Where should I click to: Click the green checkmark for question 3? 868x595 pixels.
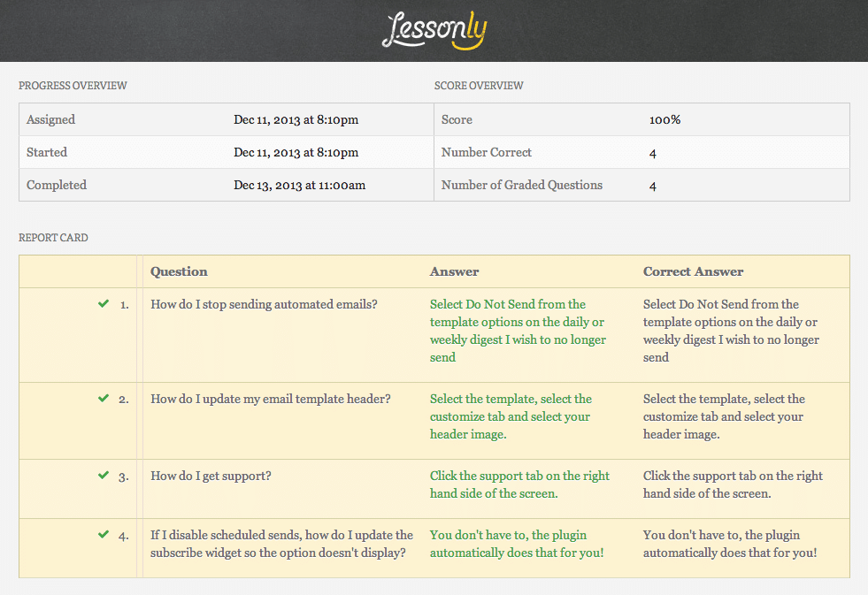coord(104,475)
